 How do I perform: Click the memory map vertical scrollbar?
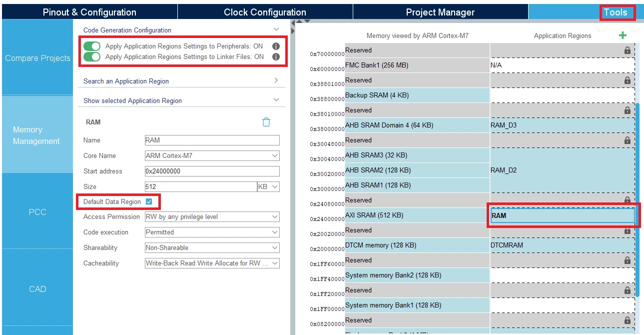637,200
